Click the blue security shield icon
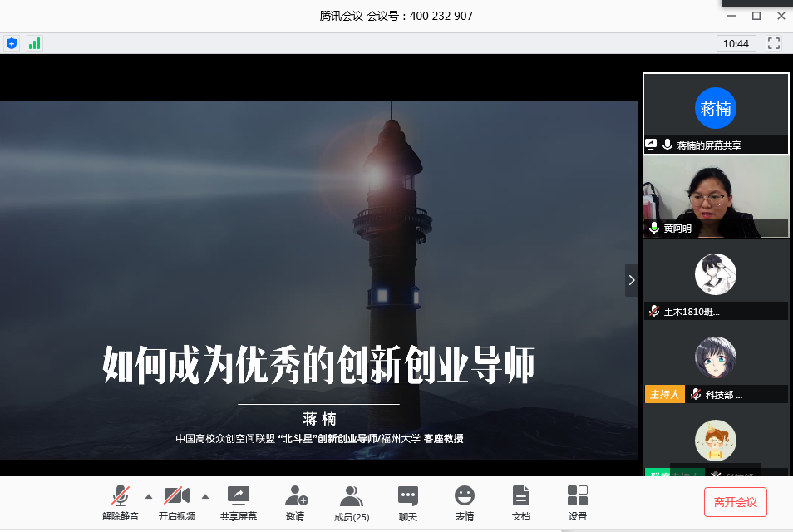This screenshot has width=793, height=532. [12, 43]
